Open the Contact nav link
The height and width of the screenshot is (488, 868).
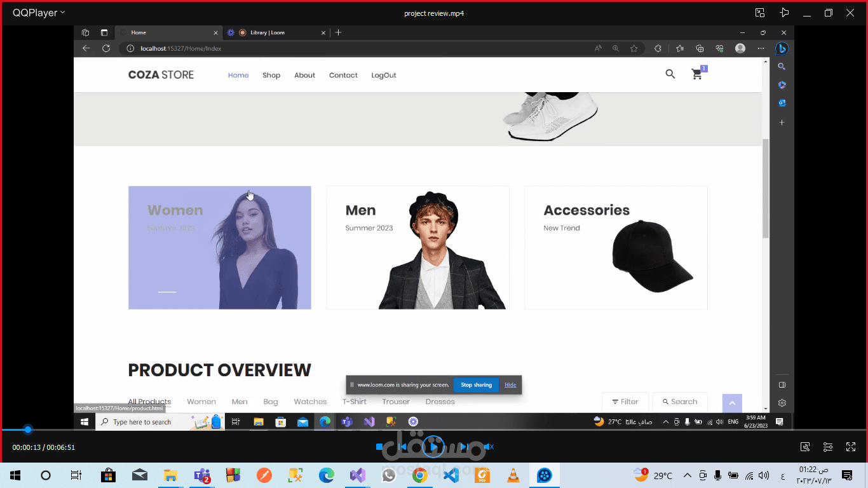[x=343, y=75]
